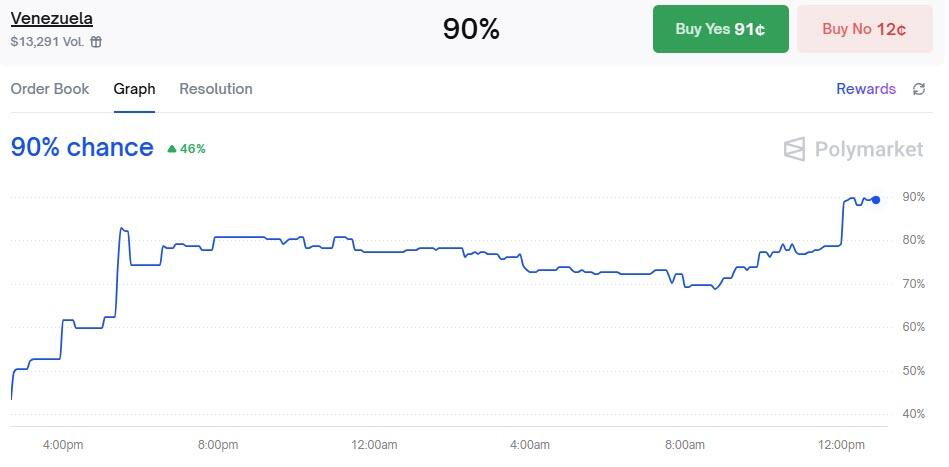949x467 pixels.
Task: Select the Graph tab
Action: (x=134, y=89)
